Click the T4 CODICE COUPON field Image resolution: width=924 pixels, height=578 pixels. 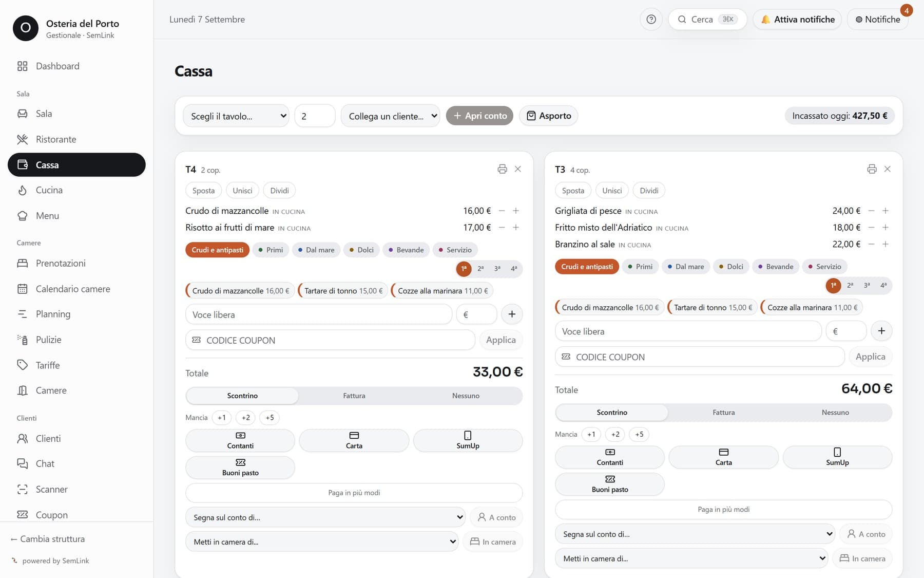point(330,340)
